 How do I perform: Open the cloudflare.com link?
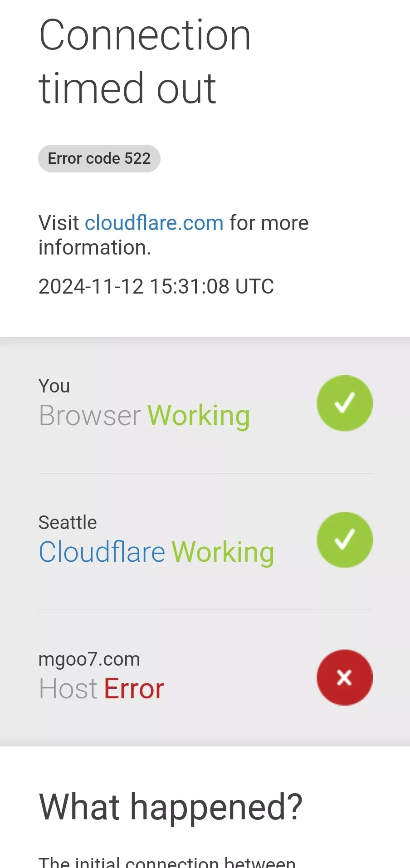coord(154,223)
